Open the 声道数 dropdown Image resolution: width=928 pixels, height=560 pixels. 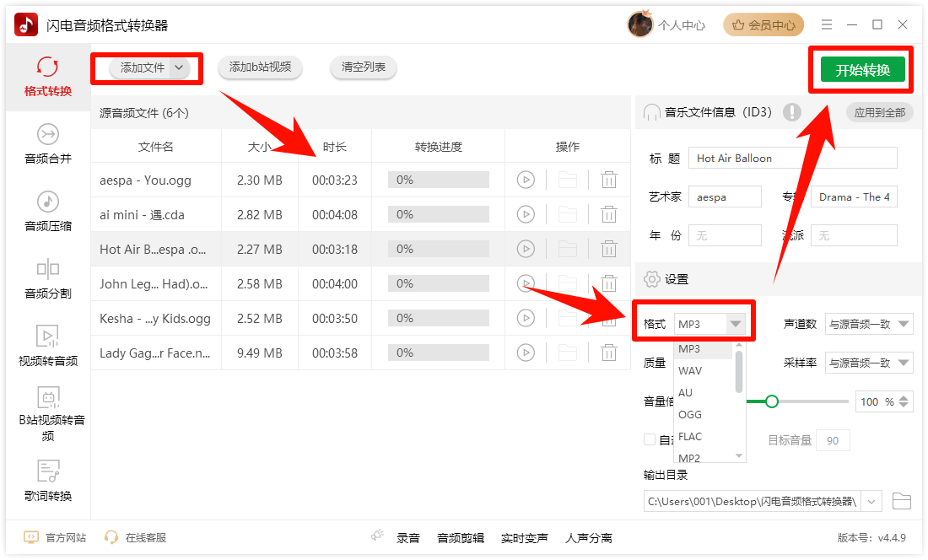(x=869, y=324)
